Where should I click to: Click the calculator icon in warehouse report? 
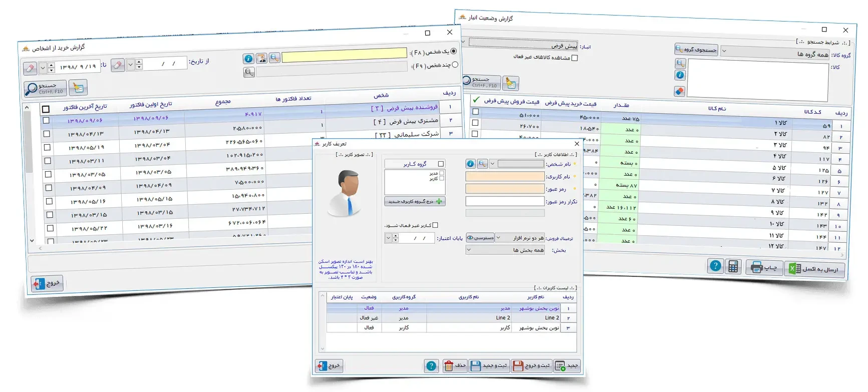click(x=733, y=267)
